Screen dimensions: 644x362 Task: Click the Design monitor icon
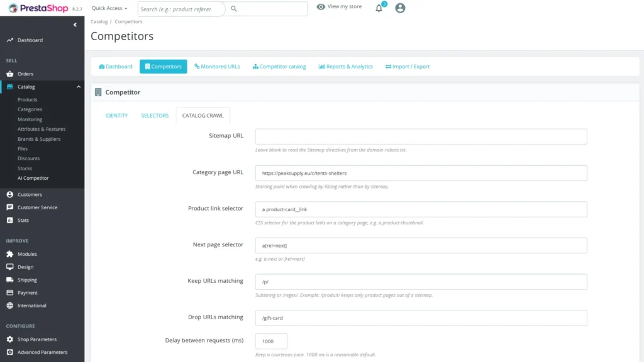[x=10, y=266]
